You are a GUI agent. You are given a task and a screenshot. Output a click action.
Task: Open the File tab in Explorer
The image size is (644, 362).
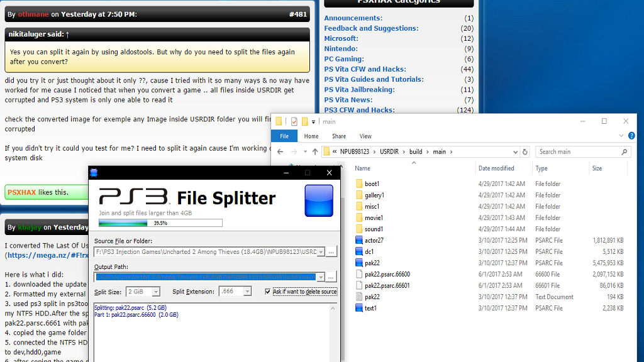point(284,136)
